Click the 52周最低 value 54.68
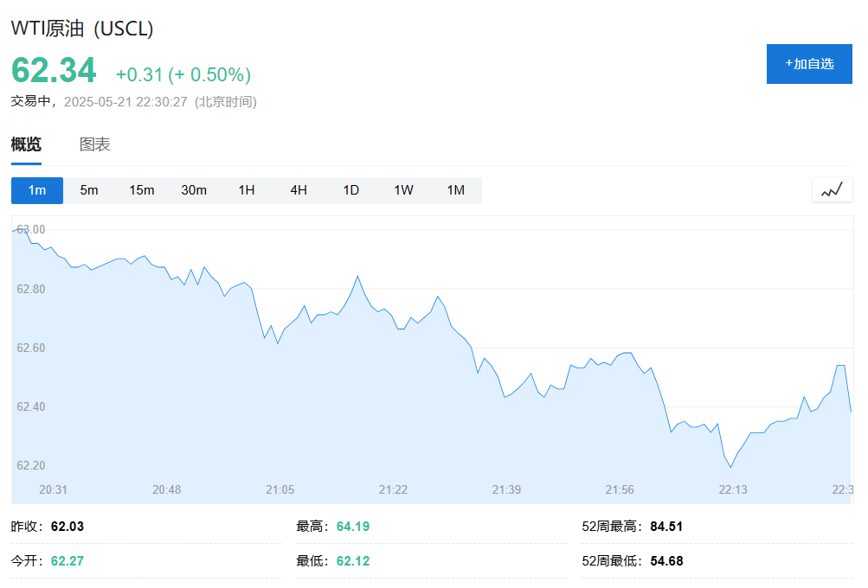This screenshot has height=588, width=868. 666,561
